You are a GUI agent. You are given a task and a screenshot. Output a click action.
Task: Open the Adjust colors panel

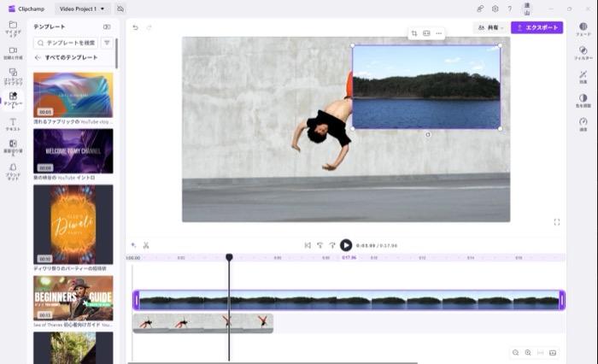click(x=583, y=101)
